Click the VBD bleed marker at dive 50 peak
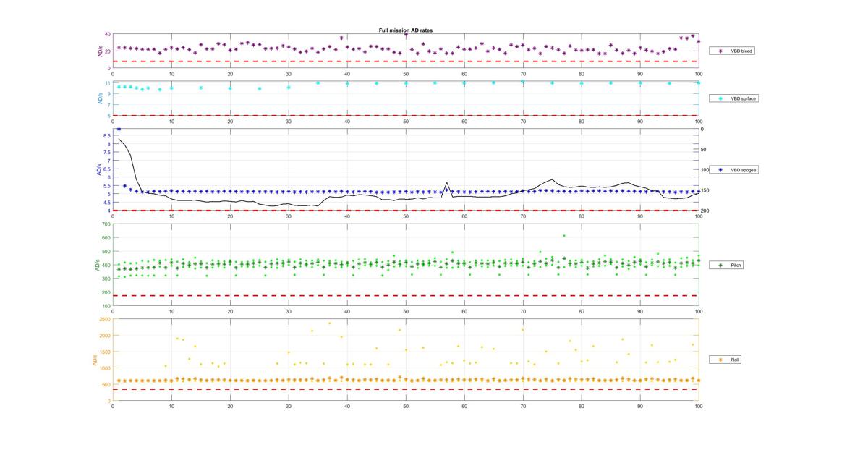 click(x=406, y=34)
